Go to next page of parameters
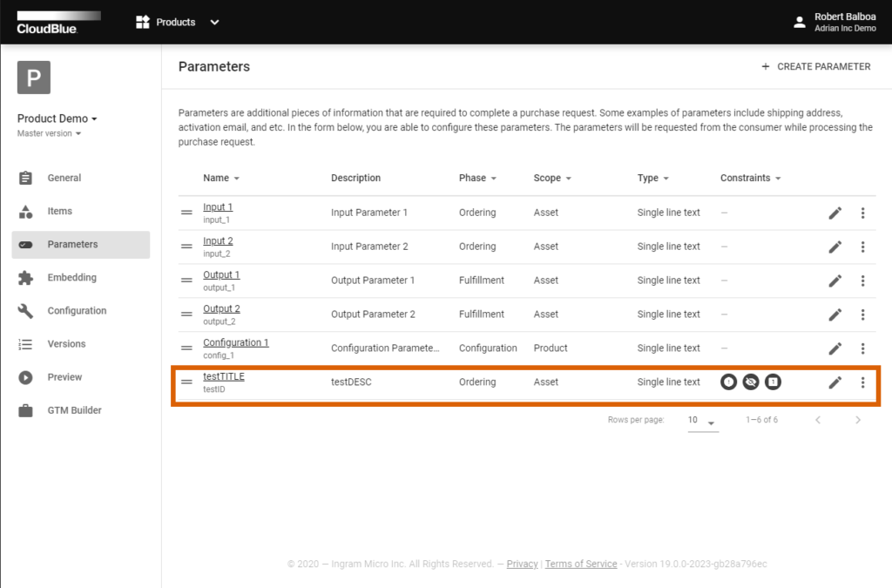The image size is (892, 588). coord(857,421)
